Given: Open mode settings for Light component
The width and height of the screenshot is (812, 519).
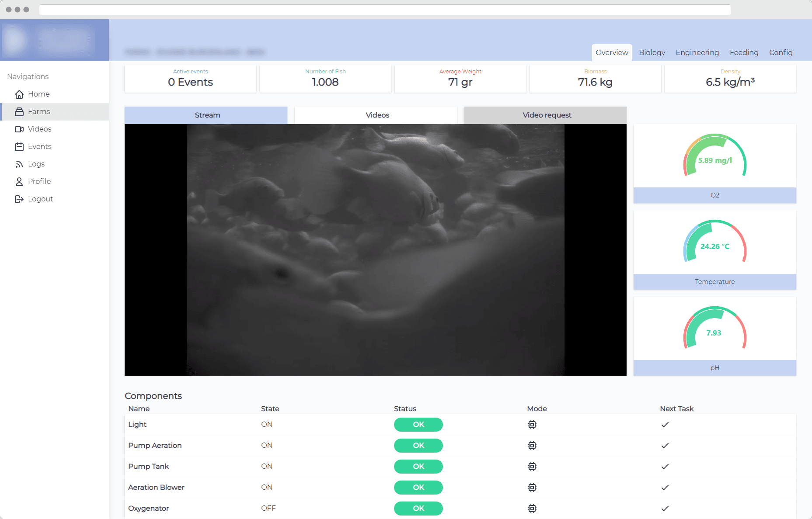Looking at the screenshot, I should [532, 424].
